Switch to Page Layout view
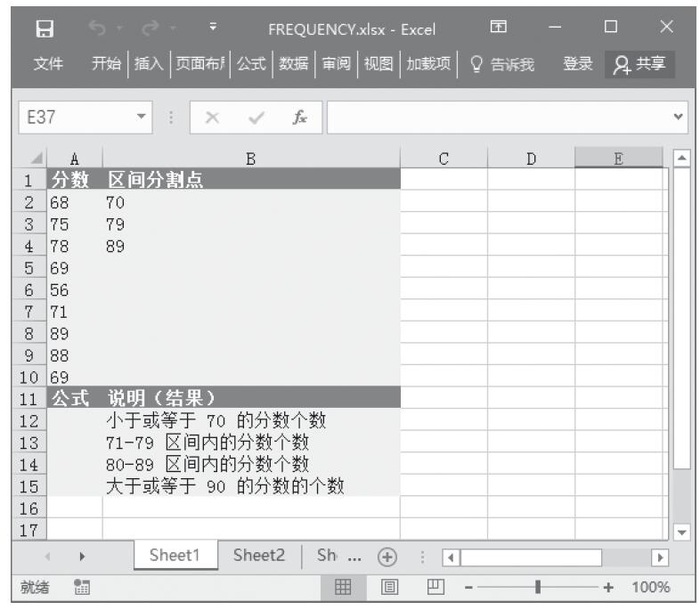 tap(387, 587)
